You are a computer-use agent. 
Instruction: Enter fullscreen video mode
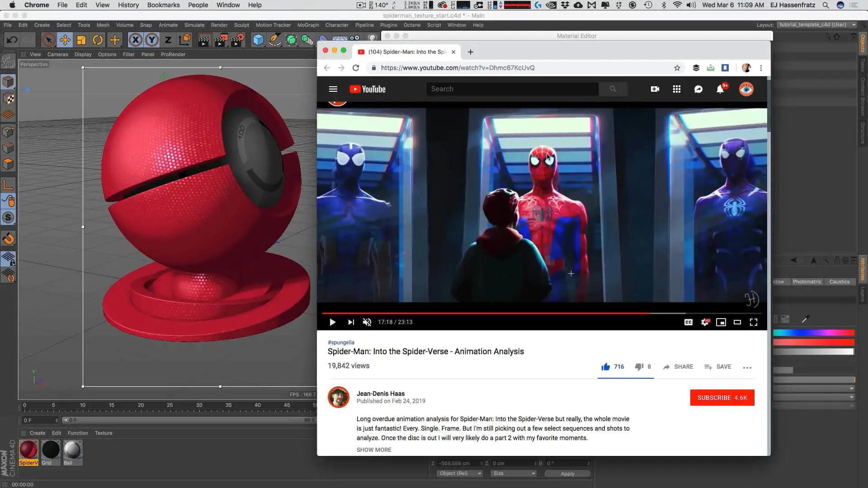click(x=754, y=322)
